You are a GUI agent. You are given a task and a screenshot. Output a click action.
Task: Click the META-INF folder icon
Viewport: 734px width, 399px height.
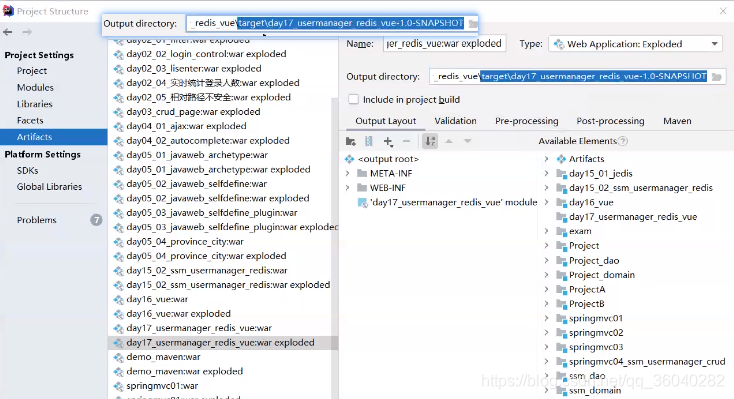click(x=362, y=173)
